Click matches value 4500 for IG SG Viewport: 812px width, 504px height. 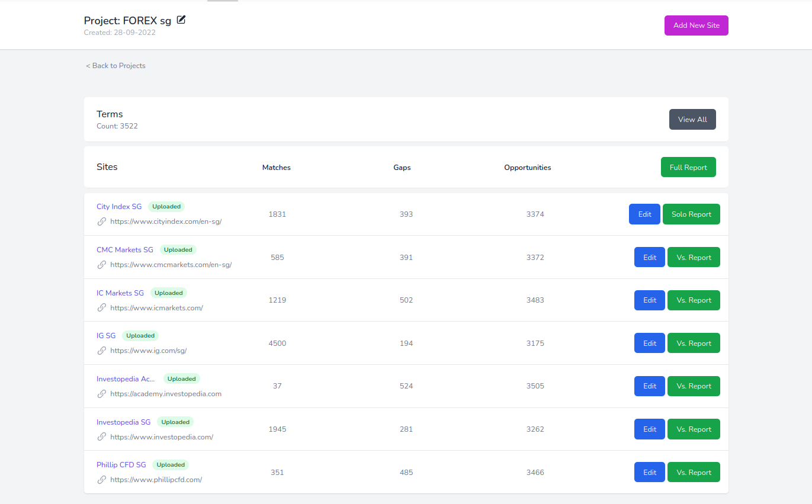coord(277,344)
